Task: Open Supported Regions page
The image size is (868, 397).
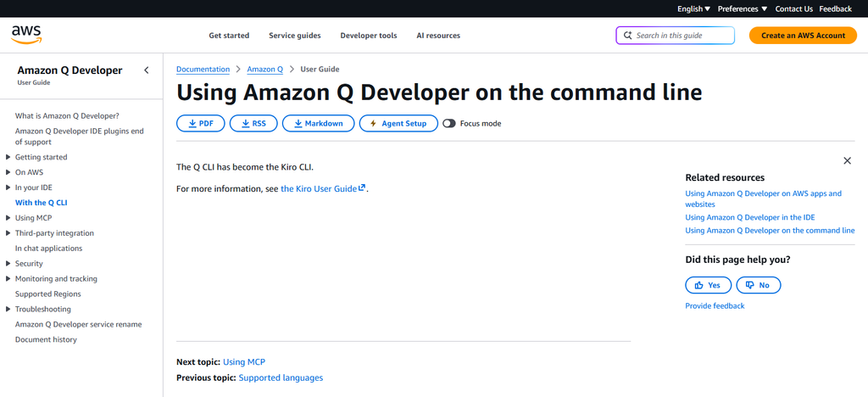Action: click(x=47, y=294)
